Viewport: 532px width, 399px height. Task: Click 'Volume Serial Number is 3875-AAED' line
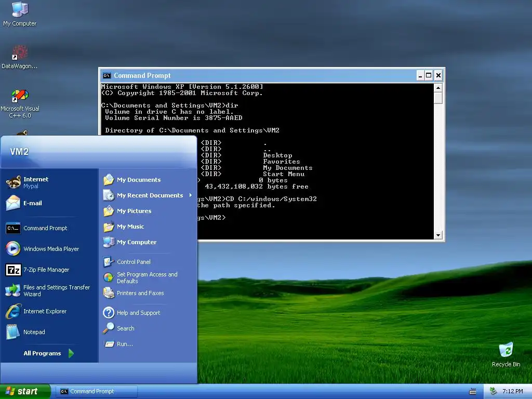pos(174,118)
